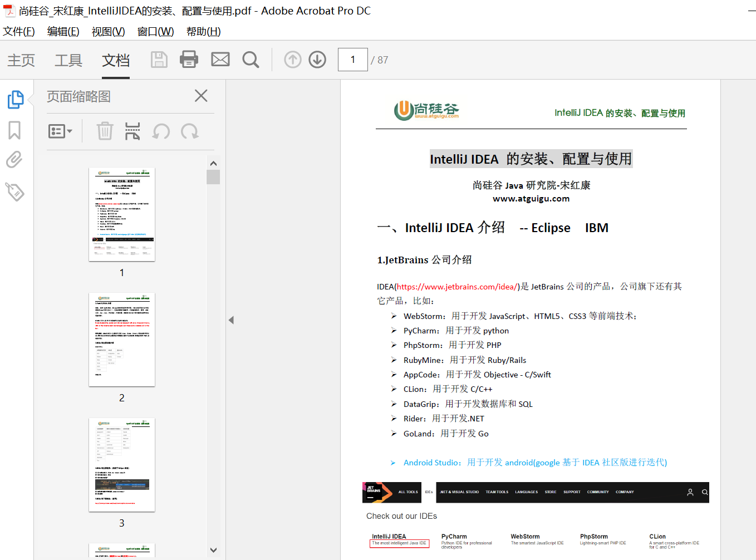Click the Rider bullet line
The image size is (756, 560).
[x=444, y=419]
